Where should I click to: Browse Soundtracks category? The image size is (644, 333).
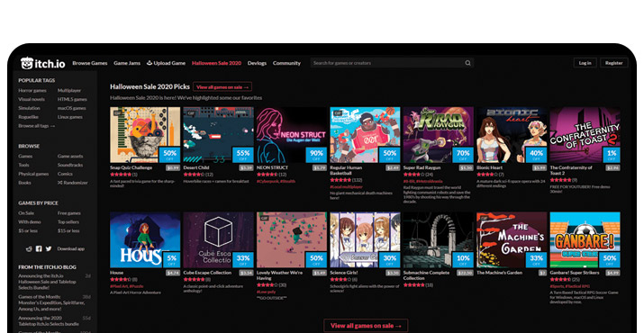coord(70,165)
